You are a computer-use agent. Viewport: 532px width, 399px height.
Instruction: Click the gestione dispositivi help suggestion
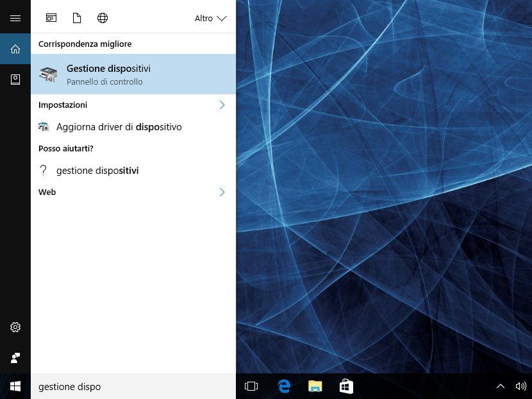[x=97, y=171]
